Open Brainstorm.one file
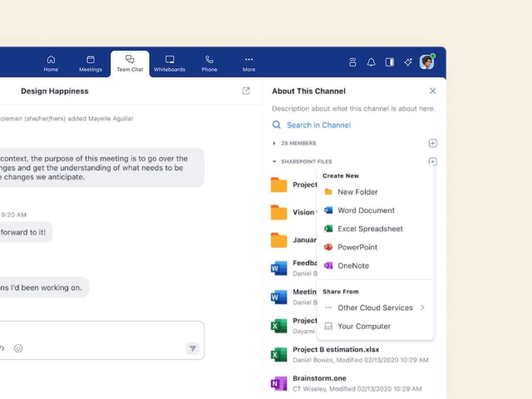Viewport: 532px width, 399px height. coord(319,379)
